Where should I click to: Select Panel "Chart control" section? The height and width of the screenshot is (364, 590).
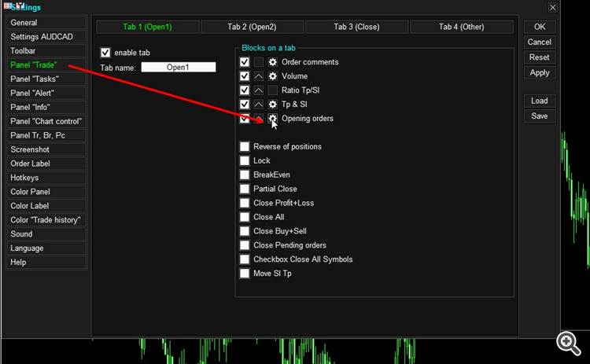coord(46,121)
